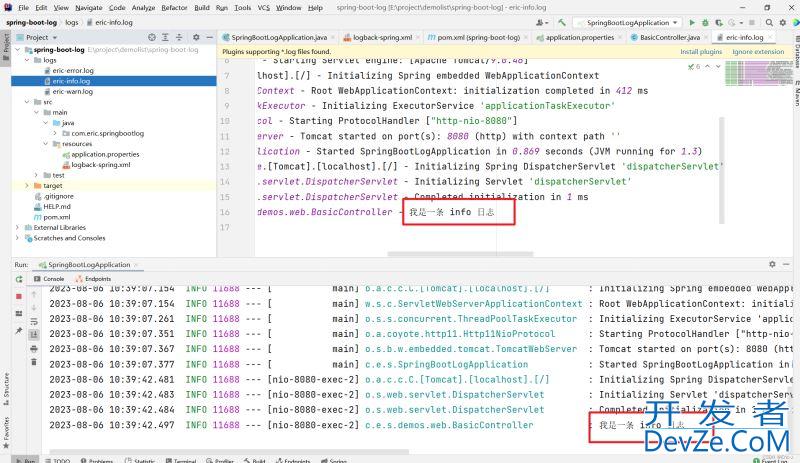Select pom.xml in the project tree
Image resolution: width=800 pixels, height=463 pixels.
coord(57,217)
